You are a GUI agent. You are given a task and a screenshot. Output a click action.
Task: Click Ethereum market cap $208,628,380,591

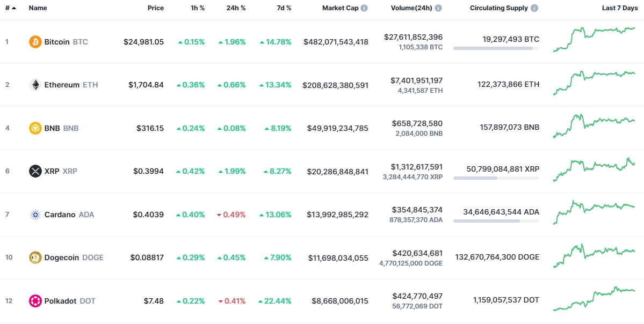(x=336, y=85)
